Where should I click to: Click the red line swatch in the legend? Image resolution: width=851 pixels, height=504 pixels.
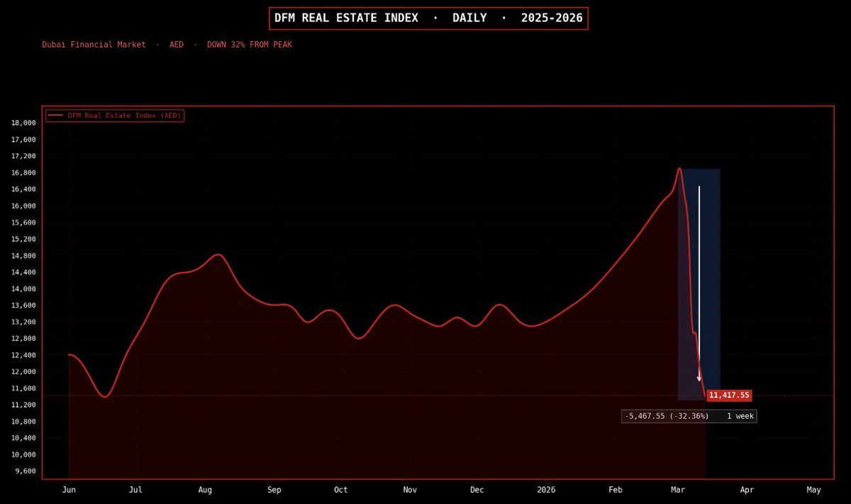pyautogui.click(x=57, y=115)
